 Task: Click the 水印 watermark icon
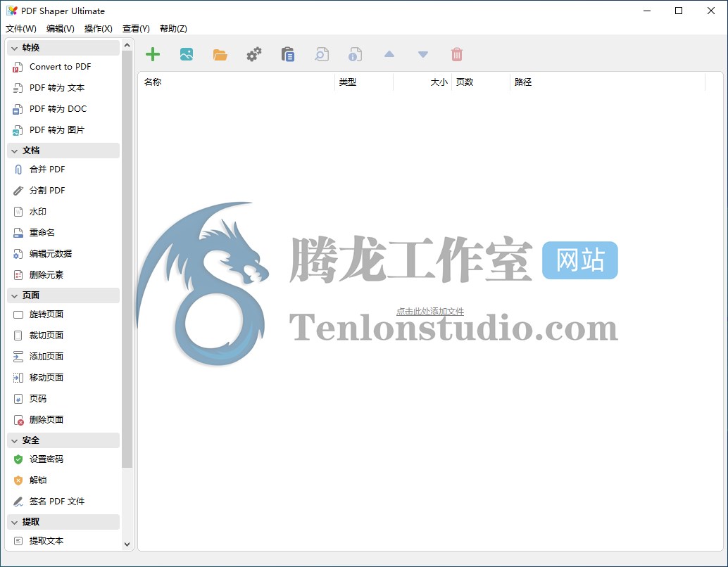[18, 212]
